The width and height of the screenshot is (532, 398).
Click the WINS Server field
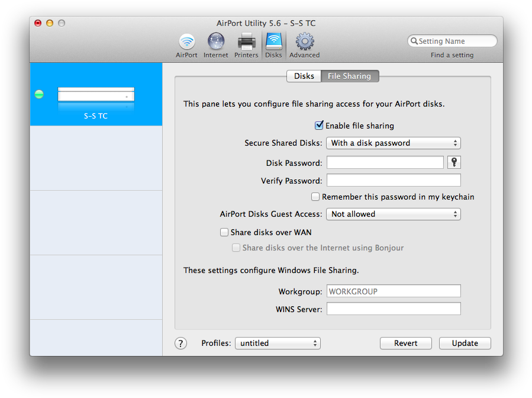[394, 309]
